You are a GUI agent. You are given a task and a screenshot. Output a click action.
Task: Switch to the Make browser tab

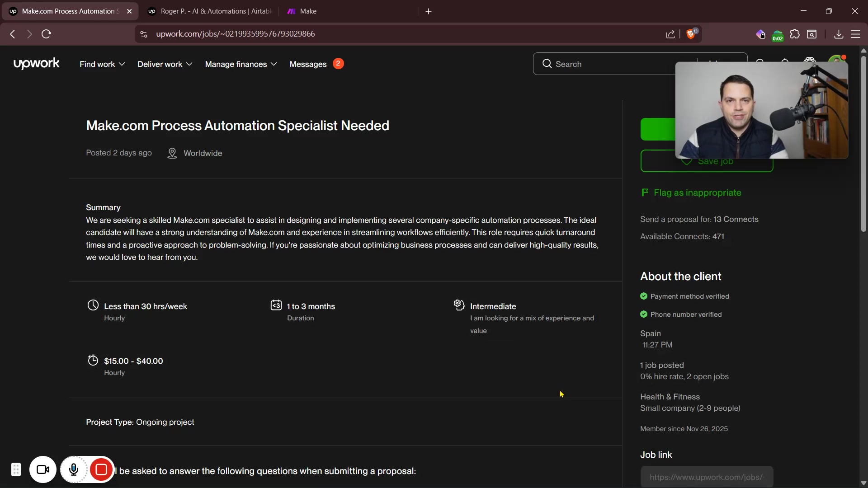pos(307,11)
